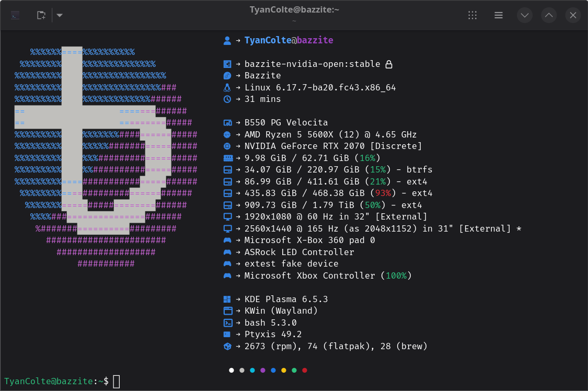The image size is (588, 391).
Task: Click the red 93% disk usage value
Action: [x=383, y=193]
